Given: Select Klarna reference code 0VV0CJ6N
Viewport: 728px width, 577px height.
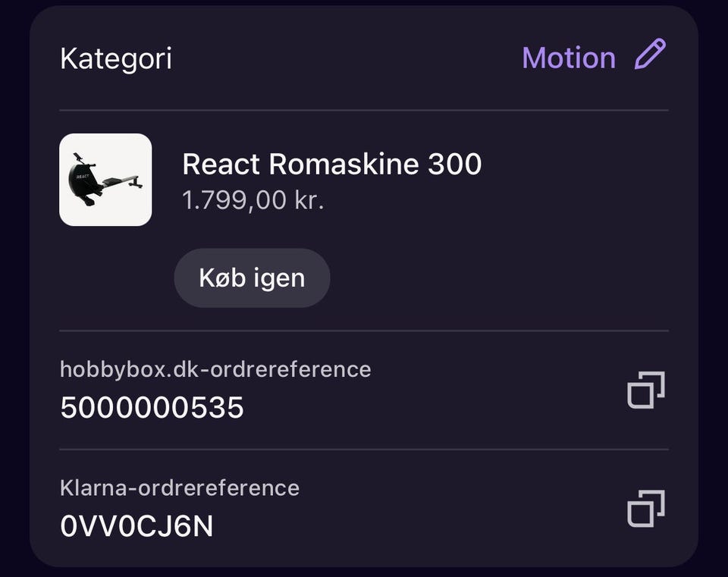Looking at the screenshot, I should 136,525.
